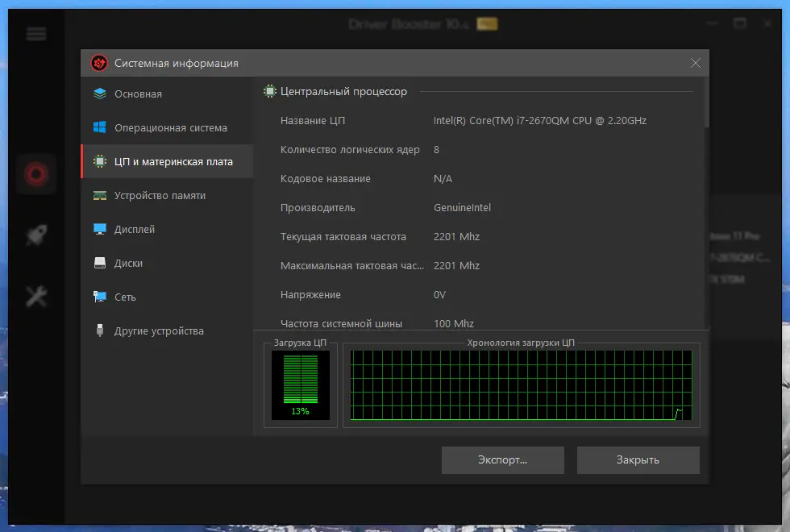Click the Частота системной шины label
The height and width of the screenshot is (532, 790).
click(341, 323)
